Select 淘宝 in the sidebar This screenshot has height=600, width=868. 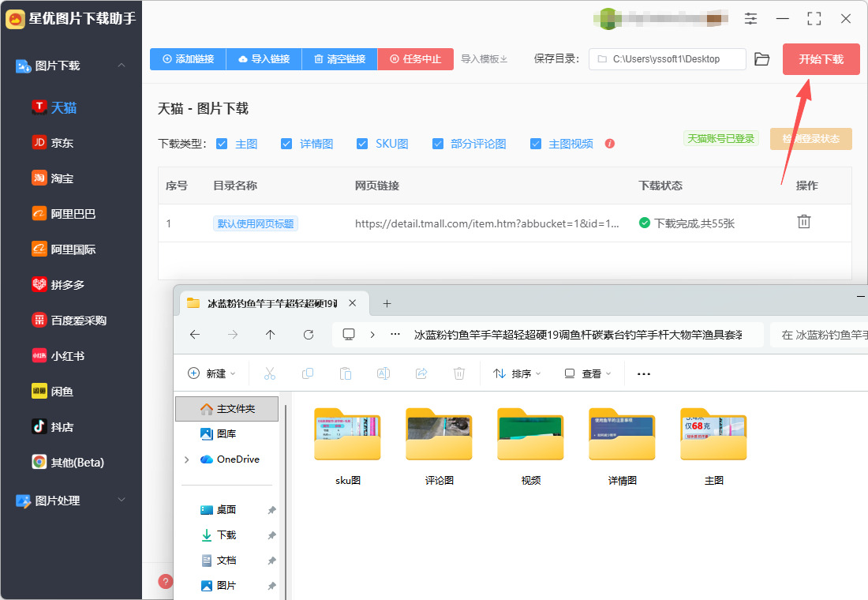tap(53, 178)
